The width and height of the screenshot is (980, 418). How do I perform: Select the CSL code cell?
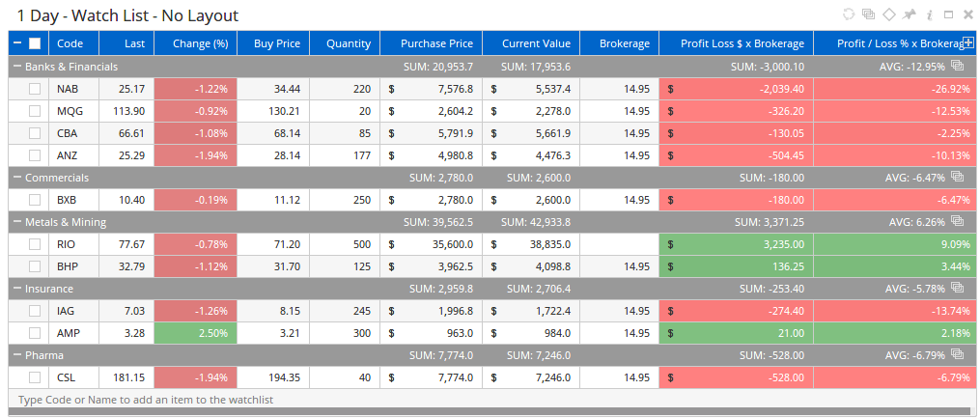click(73, 377)
